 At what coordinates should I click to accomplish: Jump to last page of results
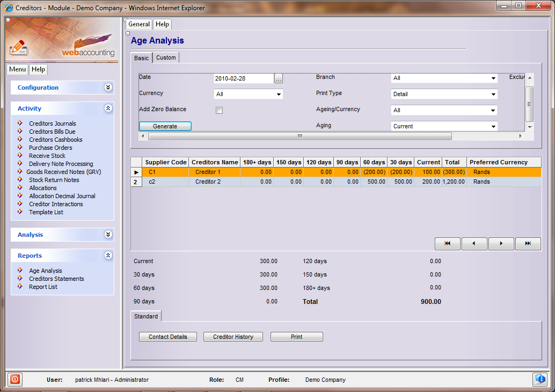[x=528, y=244]
